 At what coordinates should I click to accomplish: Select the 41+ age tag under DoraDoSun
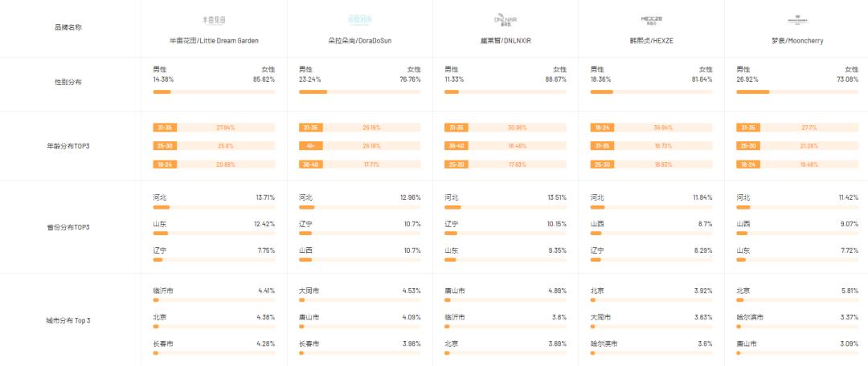310,146
